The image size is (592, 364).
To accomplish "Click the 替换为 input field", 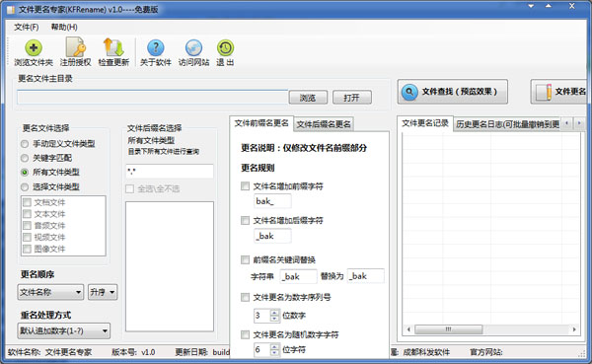I will tap(365, 276).
